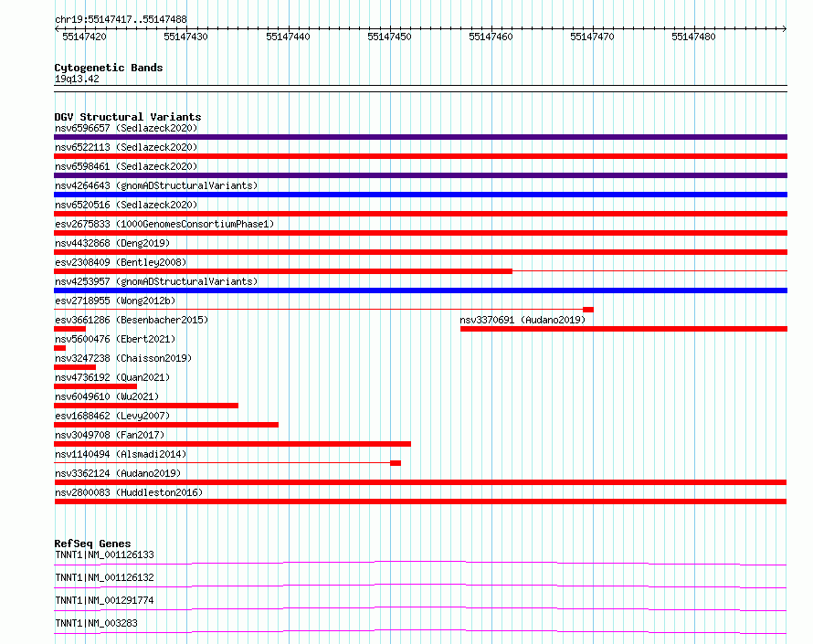813x644 pixels.
Task: Click the Cytogenetic Bands track heading
Action: tap(109, 68)
